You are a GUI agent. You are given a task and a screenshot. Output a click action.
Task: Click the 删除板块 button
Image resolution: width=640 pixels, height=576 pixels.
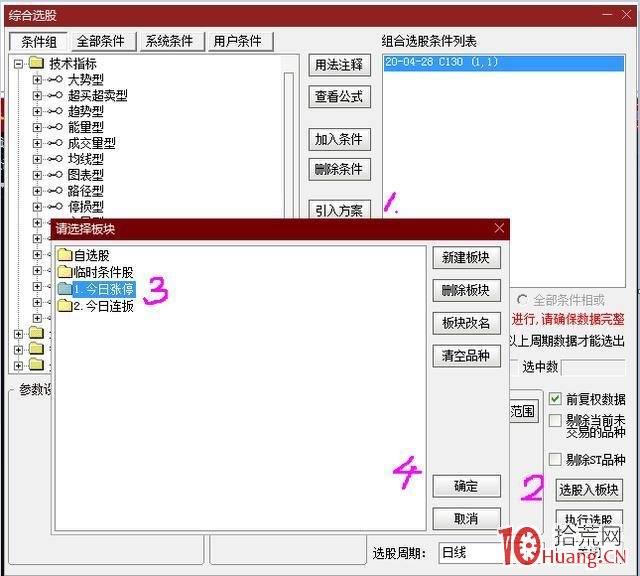(x=466, y=290)
